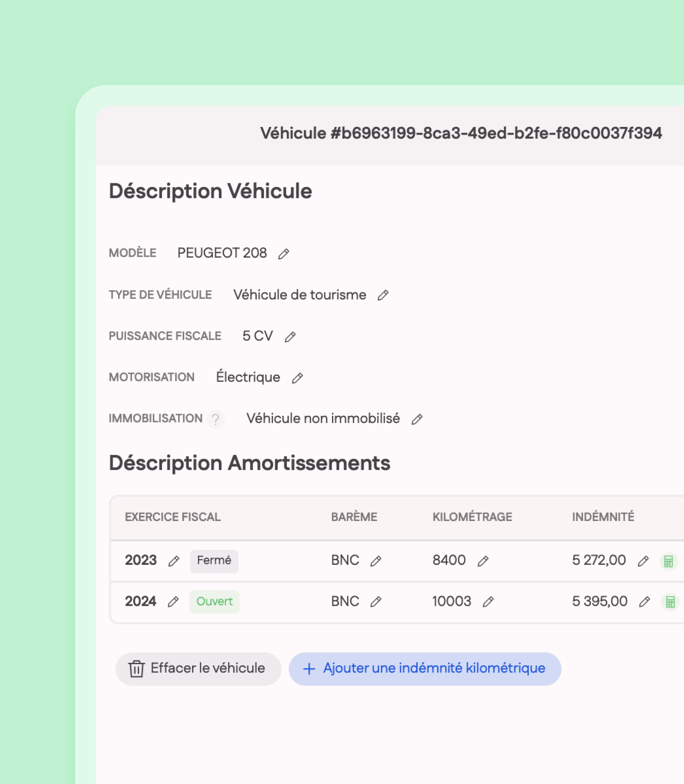Edit the Véhicule de tourisme type
This screenshot has height=784, width=684.
pos(383,296)
